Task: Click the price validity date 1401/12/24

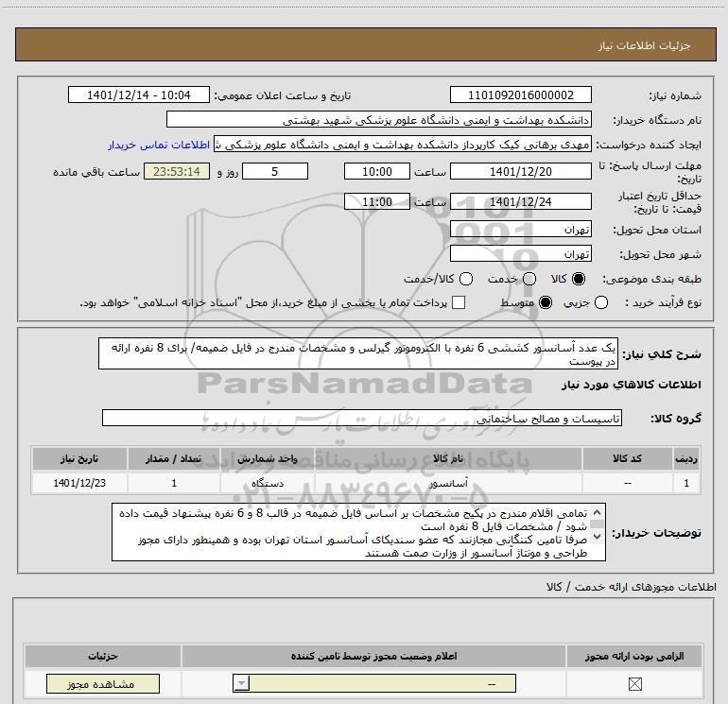Action: [x=520, y=201]
